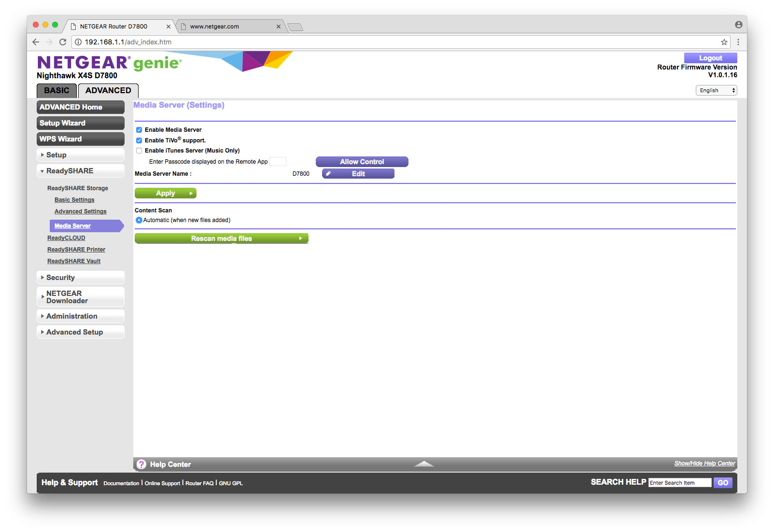Select the NETGEAR Router D7800 browser tab
This screenshot has width=774, height=532.
coord(120,27)
